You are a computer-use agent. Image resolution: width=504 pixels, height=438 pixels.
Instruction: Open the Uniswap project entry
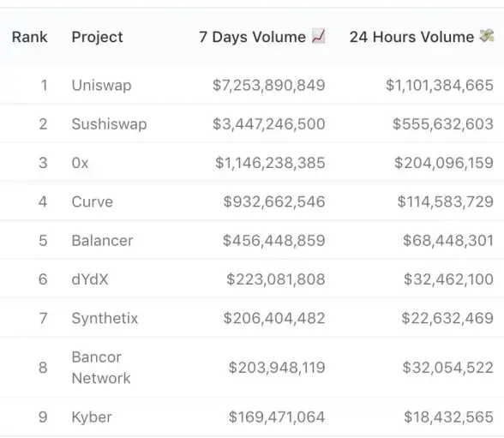point(101,86)
